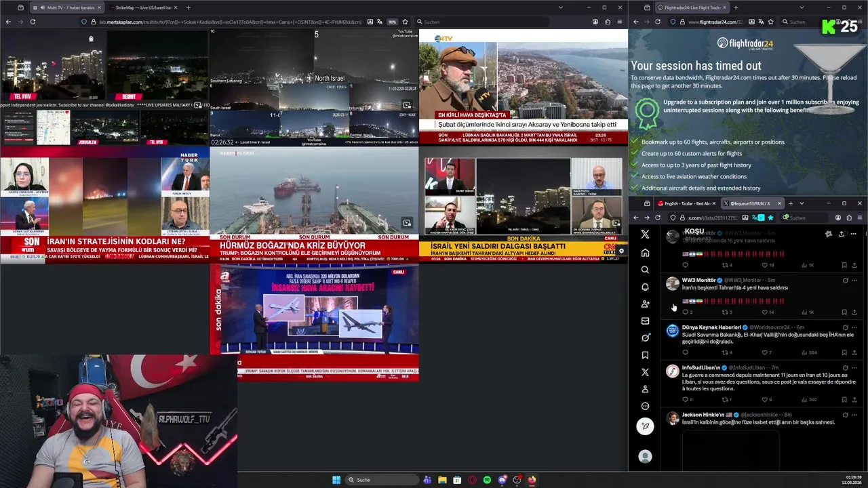This screenshot has width=868, height=488.
Task: Open X Follow people icon in sidebar
Action: (645, 304)
